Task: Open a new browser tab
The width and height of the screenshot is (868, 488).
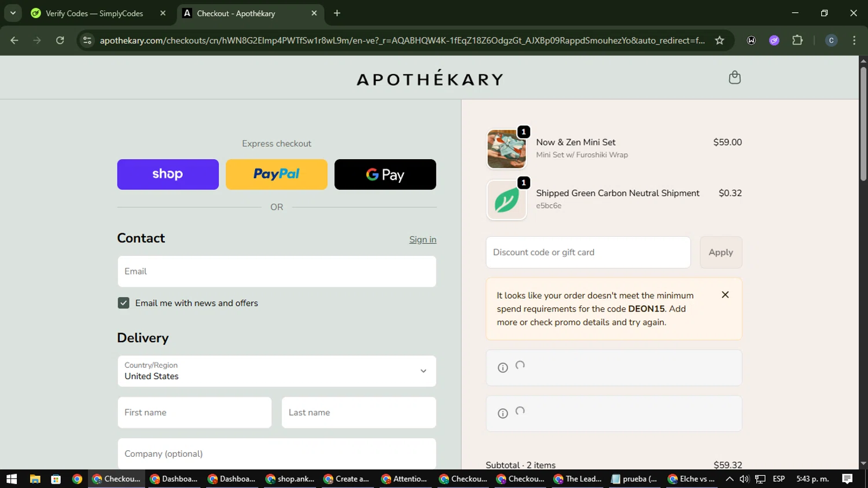Action: pyautogui.click(x=337, y=13)
